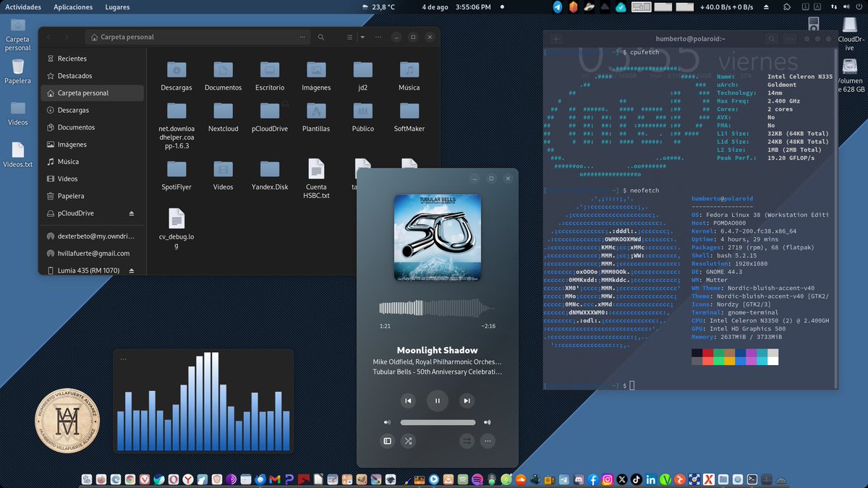Open the system power menu icon
Screen dimensions: 868x488
(x=858, y=7)
